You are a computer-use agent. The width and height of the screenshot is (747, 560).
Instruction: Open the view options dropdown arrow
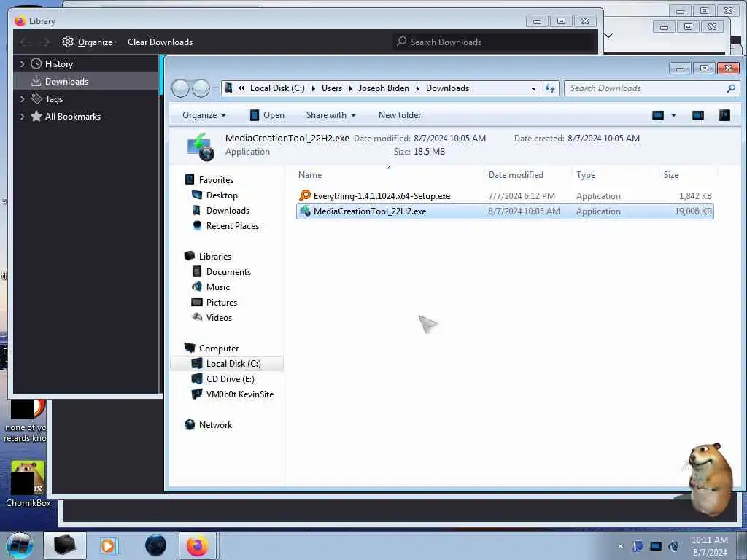pos(673,115)
